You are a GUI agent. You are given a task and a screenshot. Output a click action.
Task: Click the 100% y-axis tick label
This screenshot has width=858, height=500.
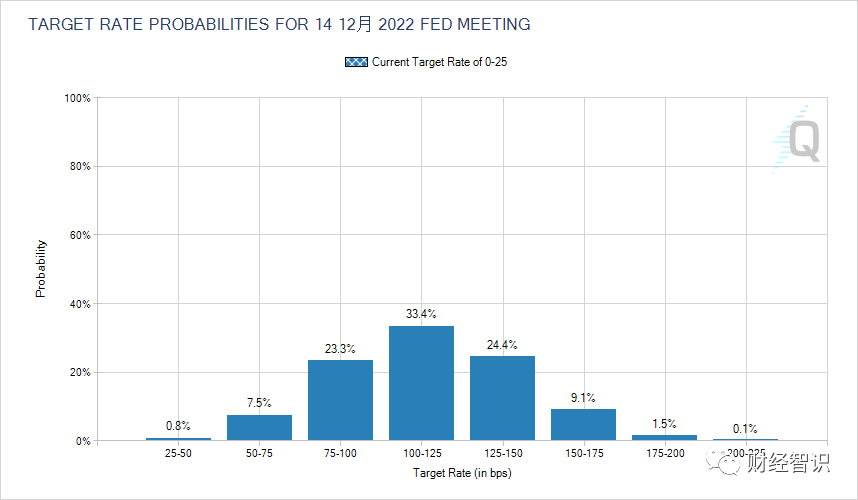(x=77, y=98)
